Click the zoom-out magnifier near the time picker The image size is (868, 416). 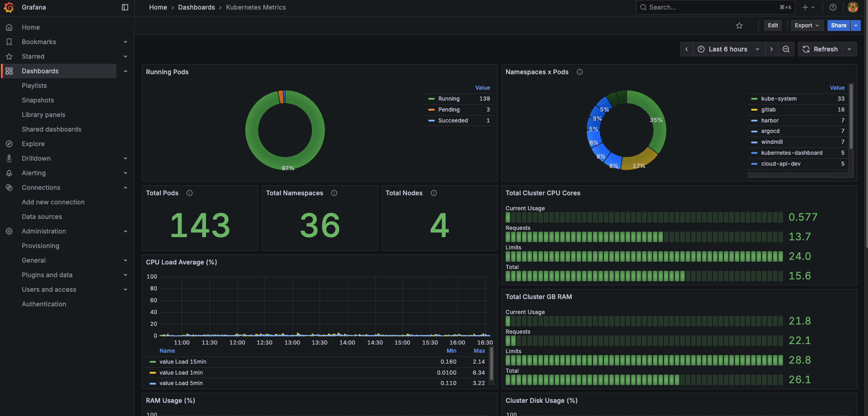(786, 49)
